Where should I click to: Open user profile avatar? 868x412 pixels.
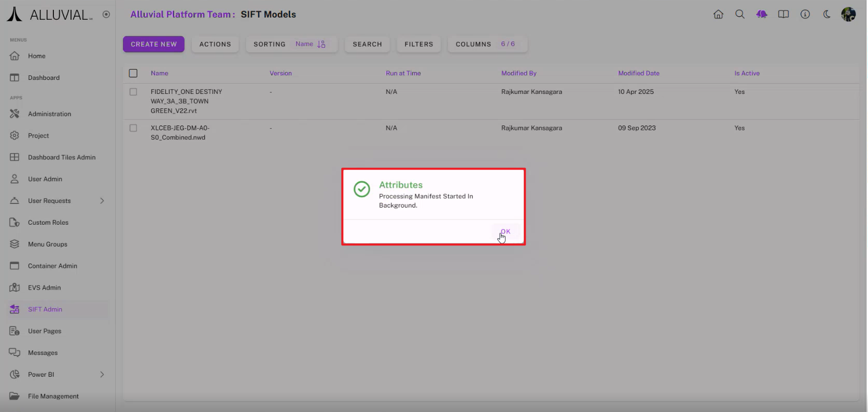point(848,15)
